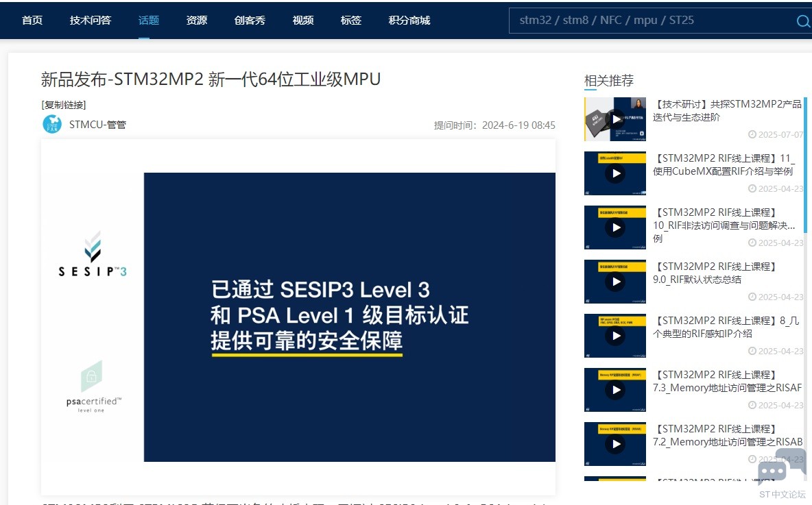Click the [复制链接] link
812x505 pixels.
pyautogui.click(x=64, y=105)
